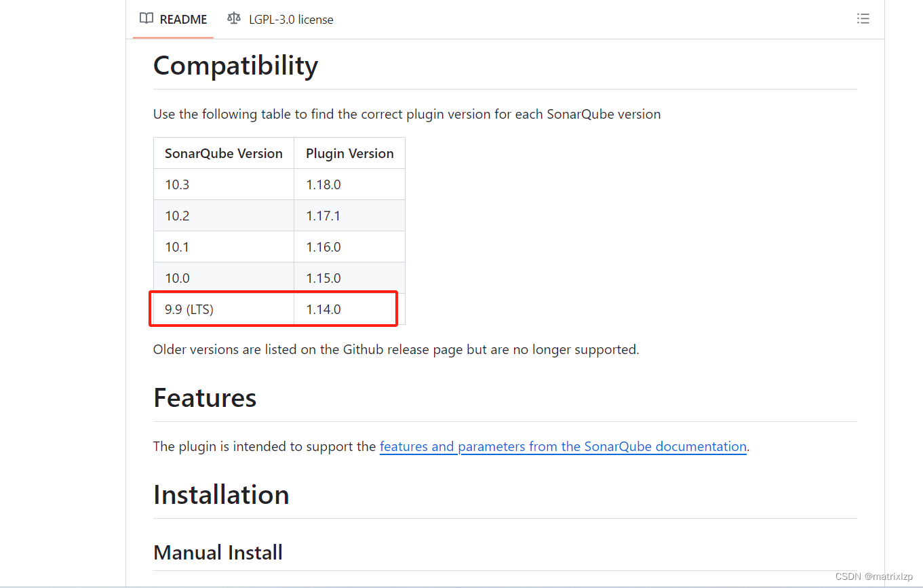Select the 9.9 (LTS) version cell
The image size is (923, 588).
[224, 309]
